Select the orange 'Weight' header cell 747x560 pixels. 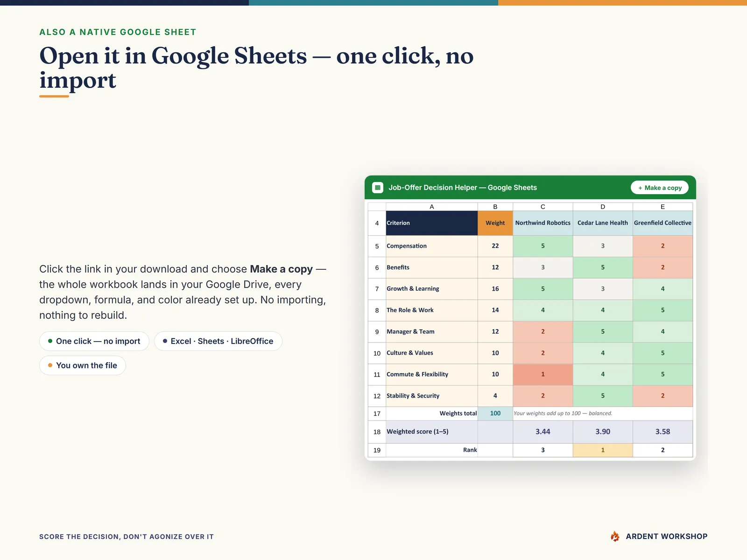tap(495, 223)
